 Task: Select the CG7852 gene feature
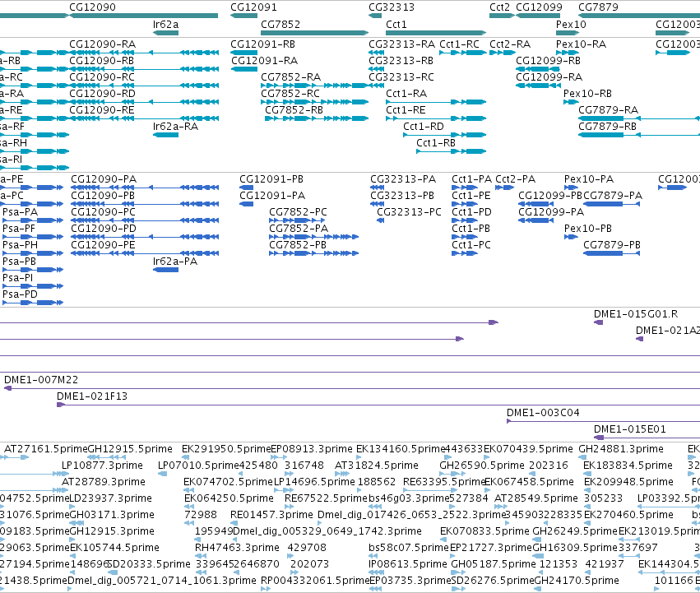(x=315, y=33)
